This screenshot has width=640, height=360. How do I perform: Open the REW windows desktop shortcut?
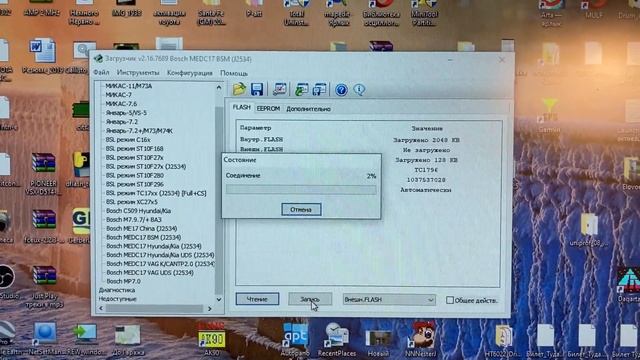point(85,339)
